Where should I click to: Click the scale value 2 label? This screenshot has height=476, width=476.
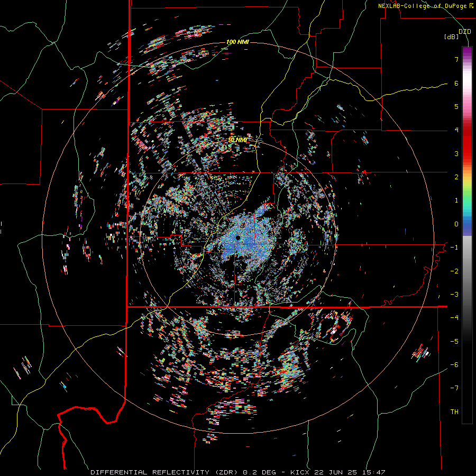click(x=456, y=177)
